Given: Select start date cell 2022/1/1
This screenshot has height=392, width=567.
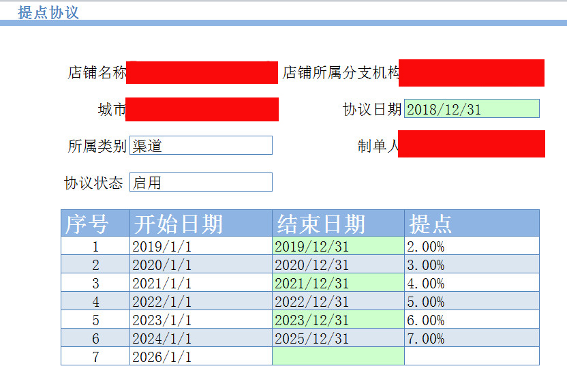Looking at the screenshot, I should pyautogui.click(x=200, y=301).
